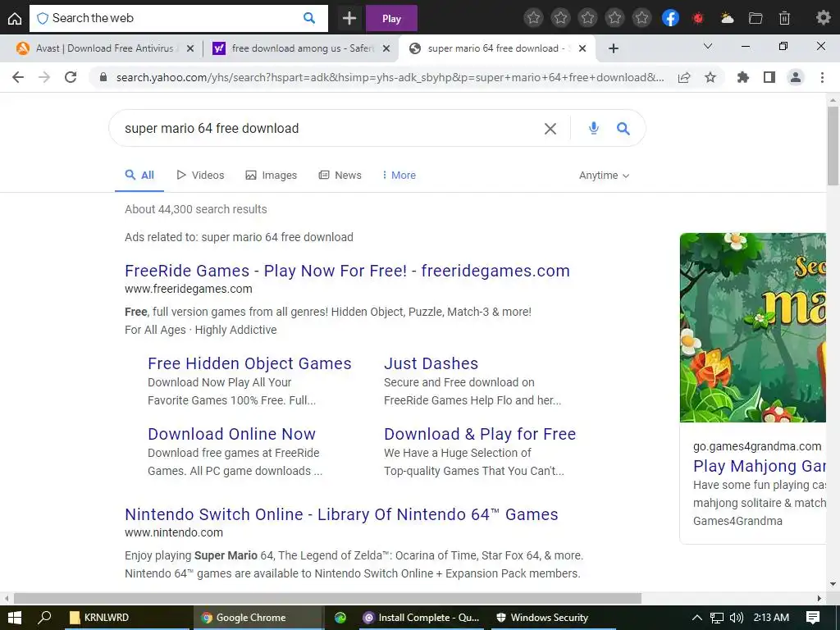840x630 pixels.
Task: Click the horizontal page scrollbar thumb
Action: pyautogui.click(x=327, y=598)
